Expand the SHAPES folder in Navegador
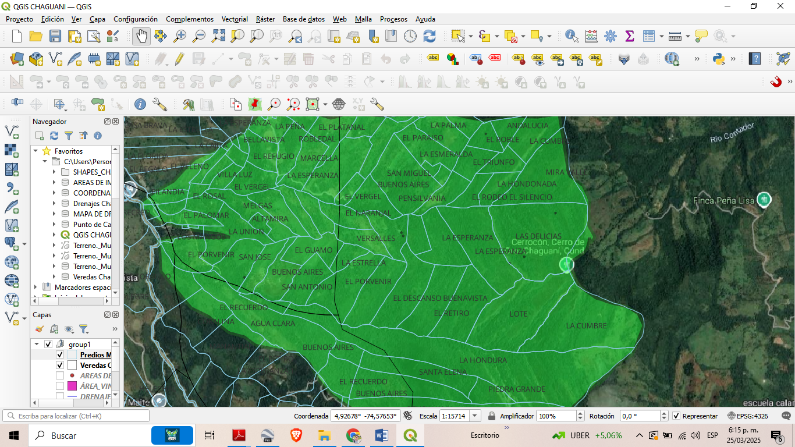The image size is (795, 447). [54, 172]
